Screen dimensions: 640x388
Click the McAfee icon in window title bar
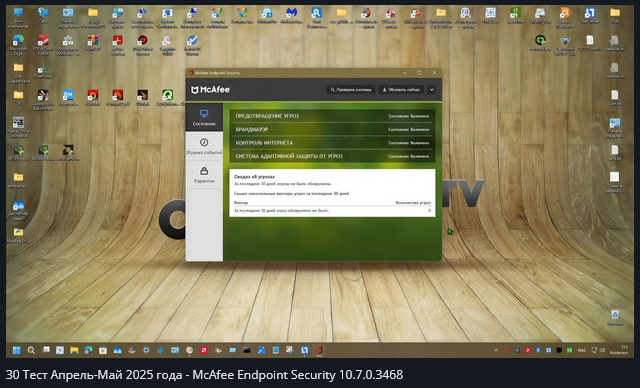coord(190,73)
